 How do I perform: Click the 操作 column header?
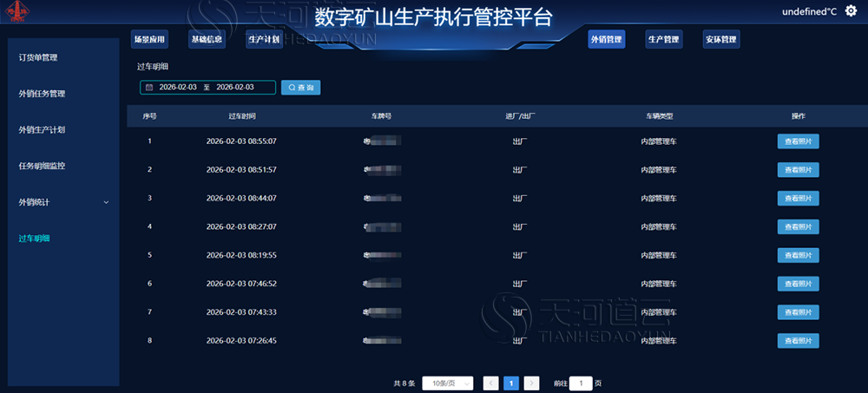coord(798,117)
